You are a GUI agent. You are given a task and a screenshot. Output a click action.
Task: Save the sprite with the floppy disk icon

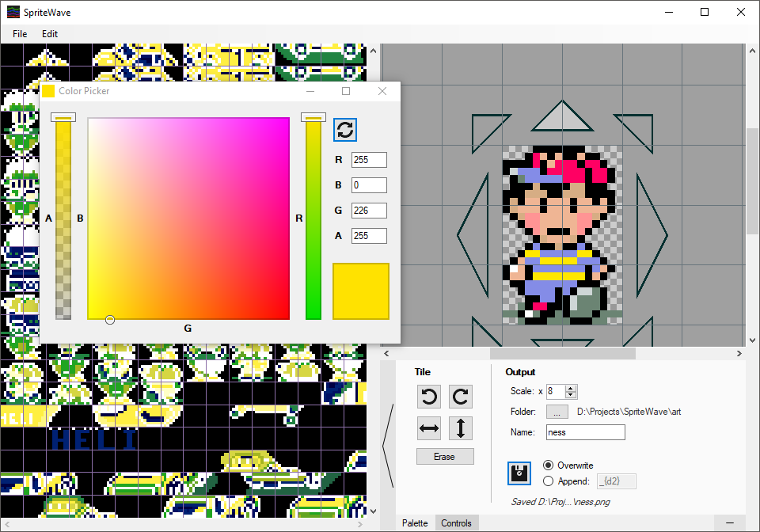click(x=519, y=473)
